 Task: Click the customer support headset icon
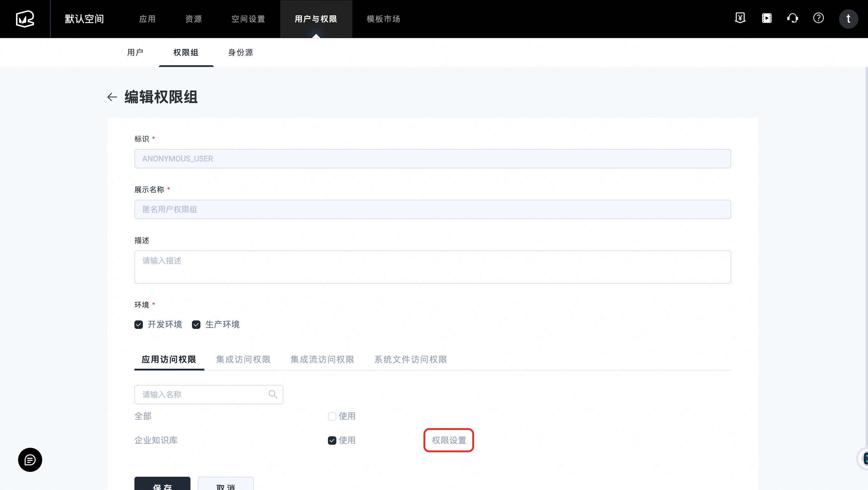click(793, 18)
